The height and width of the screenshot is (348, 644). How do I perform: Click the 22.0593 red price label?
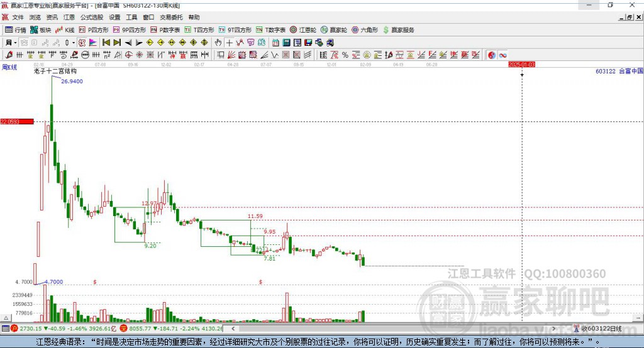(x=17, y=121)
